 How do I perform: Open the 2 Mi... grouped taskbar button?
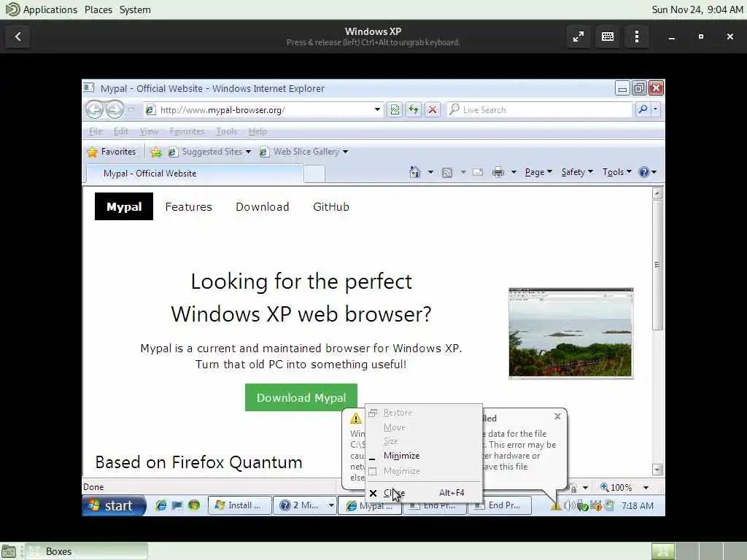pos(305,506)
